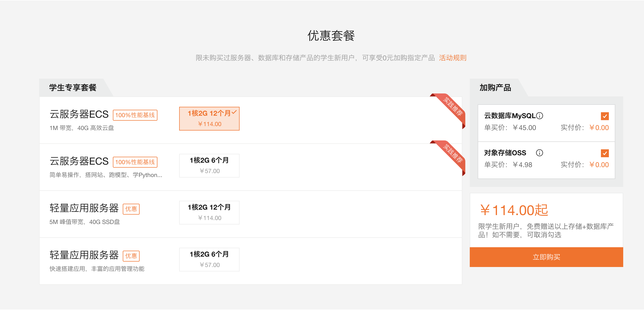Click the 优惠套餐 page heading
The width and height of the screenshot is (644, 311).
tap(331, 36)
